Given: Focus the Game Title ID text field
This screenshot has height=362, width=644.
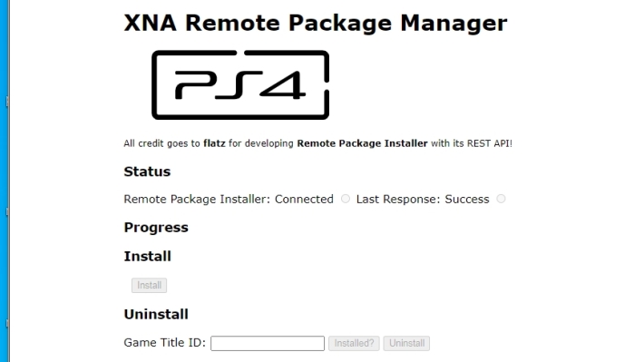Looking at the screenshot, I should (268, 343).
